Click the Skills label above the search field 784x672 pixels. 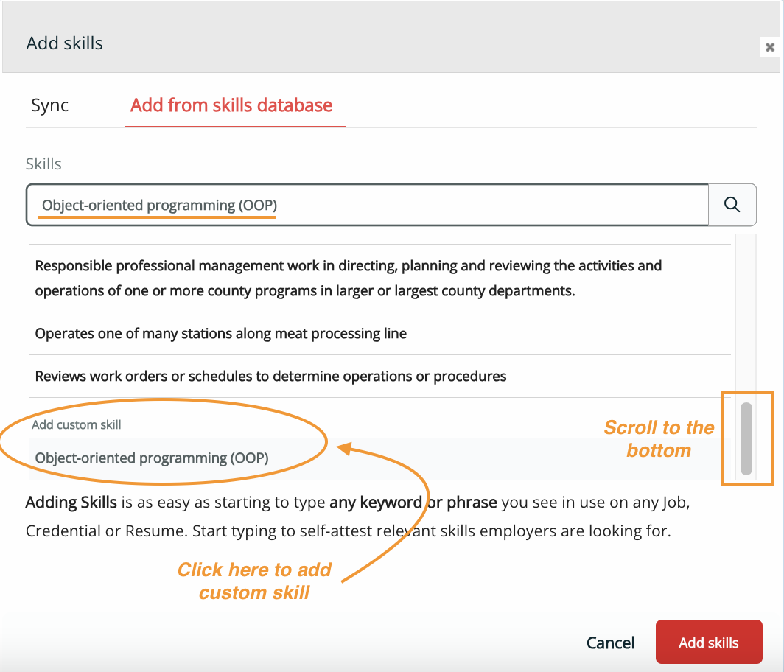tap(43, 164)
